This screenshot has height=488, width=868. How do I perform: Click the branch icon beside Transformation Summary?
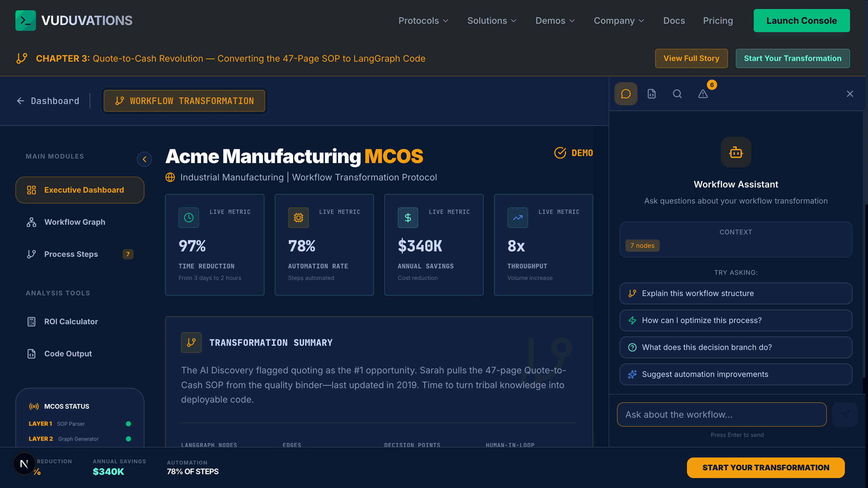191,343
